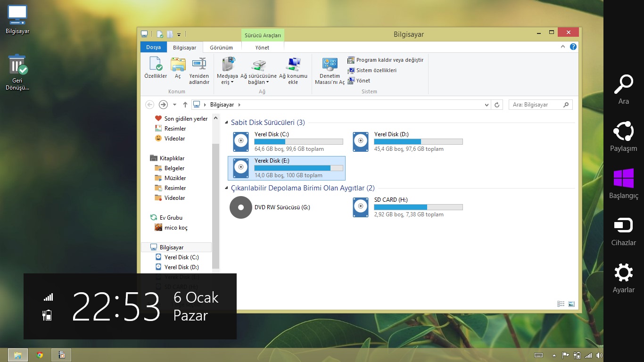Click the volume icon in system tray

pyautogui.click(x=599, y=355)
